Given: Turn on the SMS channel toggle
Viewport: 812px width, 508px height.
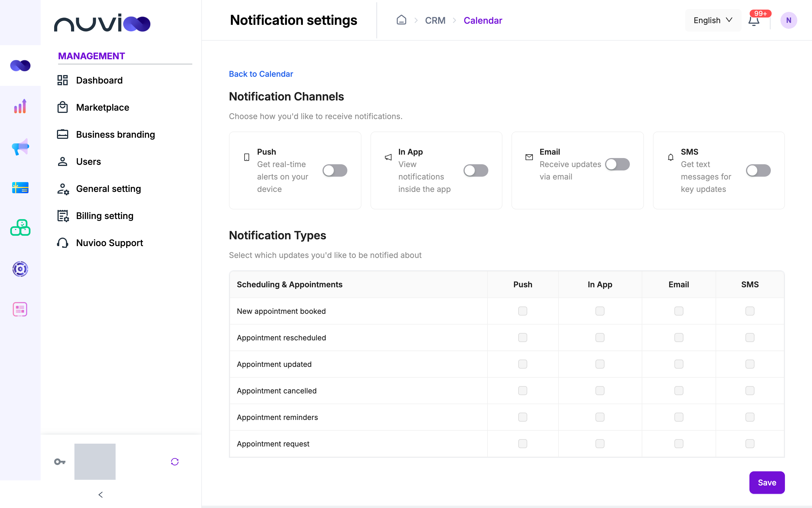Looking at the screenshot, I should pyautogui.click(x=758, y=170).
